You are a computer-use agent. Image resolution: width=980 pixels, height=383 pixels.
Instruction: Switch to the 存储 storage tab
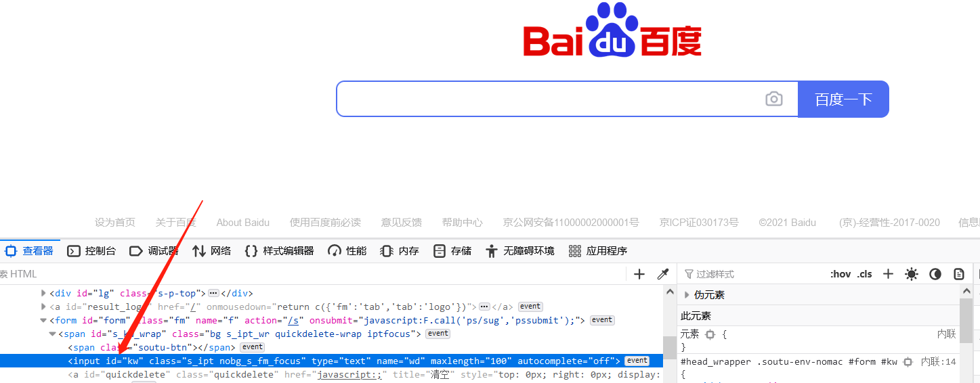[452, 251]
